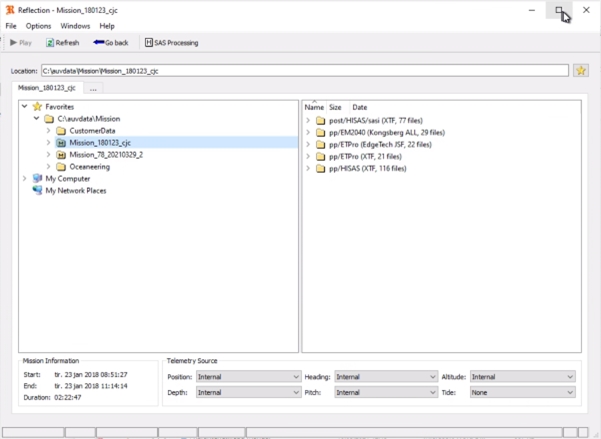
Task: Expand post/HISAS/sasi file group
Action: 308,120
